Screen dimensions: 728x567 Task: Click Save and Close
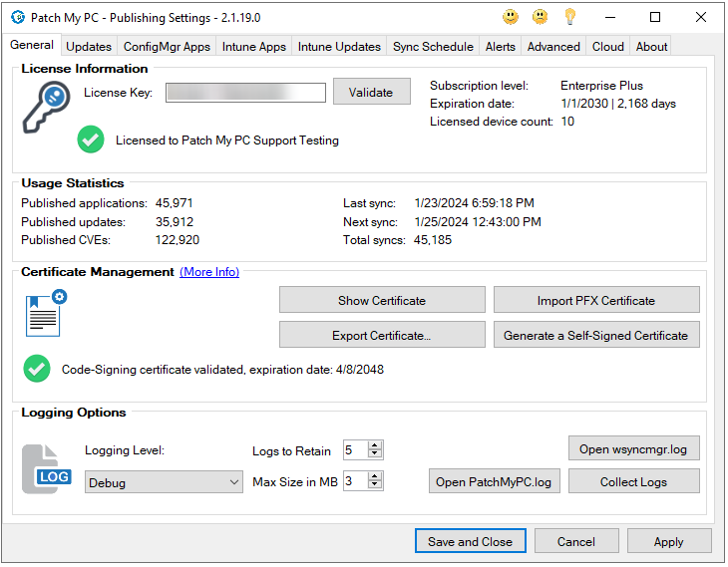[470, 541]
